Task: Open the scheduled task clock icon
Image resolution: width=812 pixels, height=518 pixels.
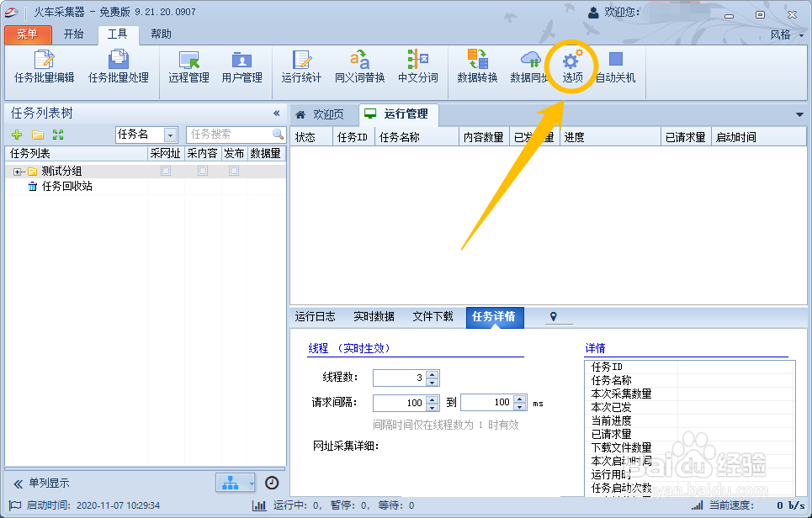Action: [x=272, y=483]
